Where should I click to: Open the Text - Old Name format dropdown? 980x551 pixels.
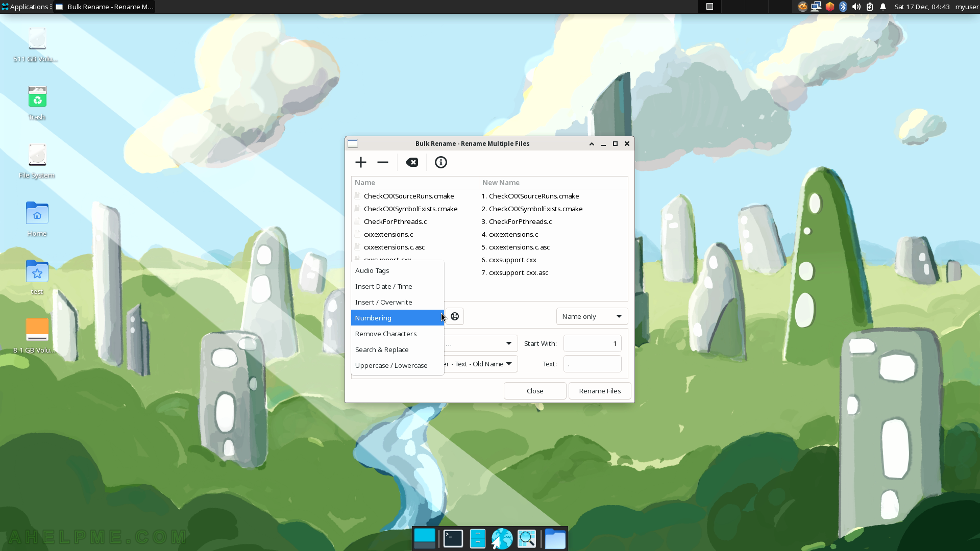pyautogui.click(x=480, y=364)
